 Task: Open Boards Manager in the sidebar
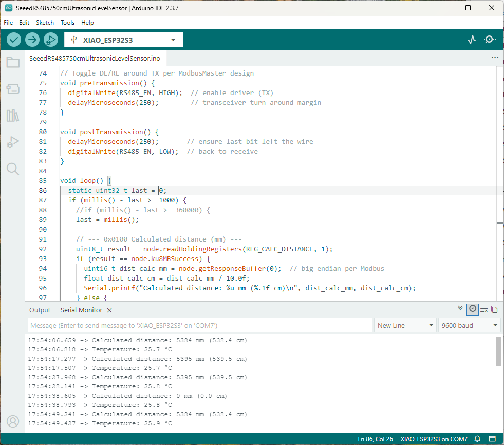click(x=13, y=89)
